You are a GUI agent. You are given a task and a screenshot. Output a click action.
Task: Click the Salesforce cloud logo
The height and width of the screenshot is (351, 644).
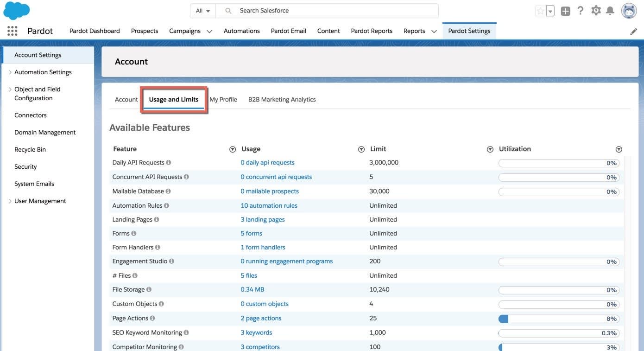pyautogui.click(x=16, y=9)
